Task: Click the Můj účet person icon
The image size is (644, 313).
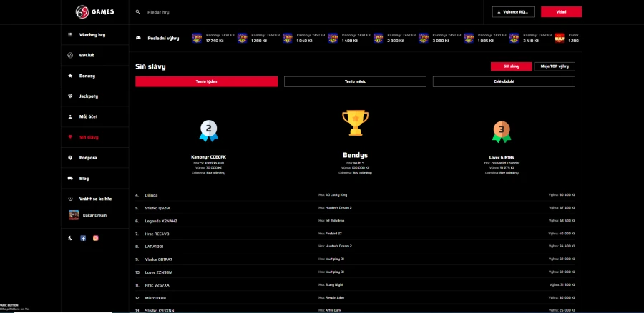Action: (70, 117)
